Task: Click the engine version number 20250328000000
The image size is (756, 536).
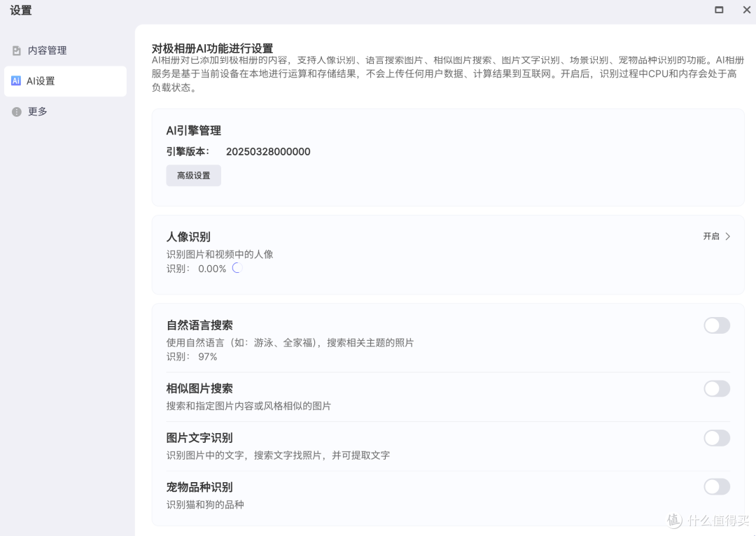Action: point(268,151)
